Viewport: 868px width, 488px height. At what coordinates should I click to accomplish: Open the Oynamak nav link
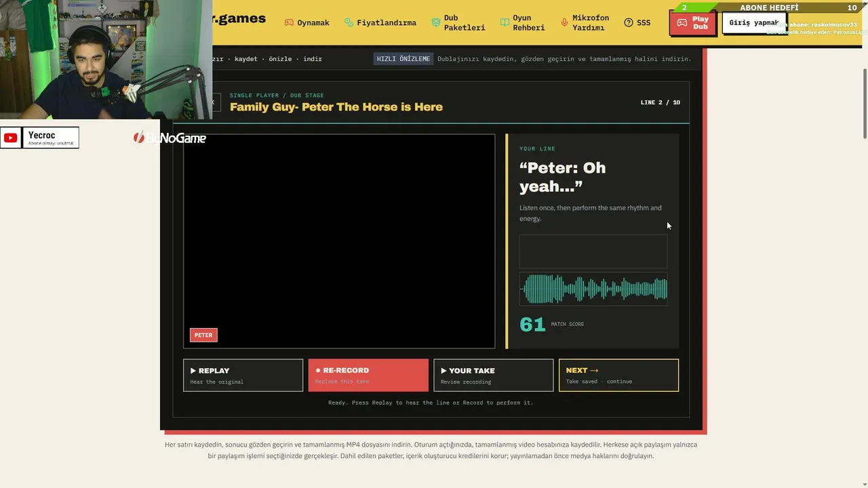(307, 23)
